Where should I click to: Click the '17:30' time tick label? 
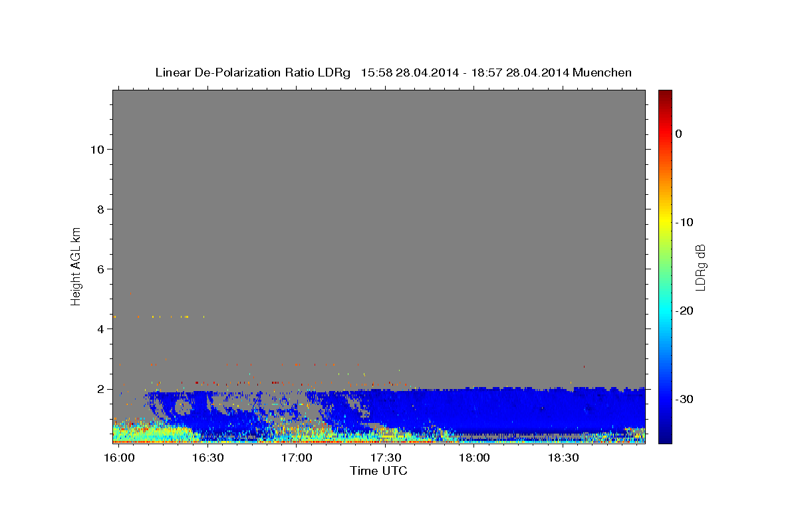tap(386, 458)
